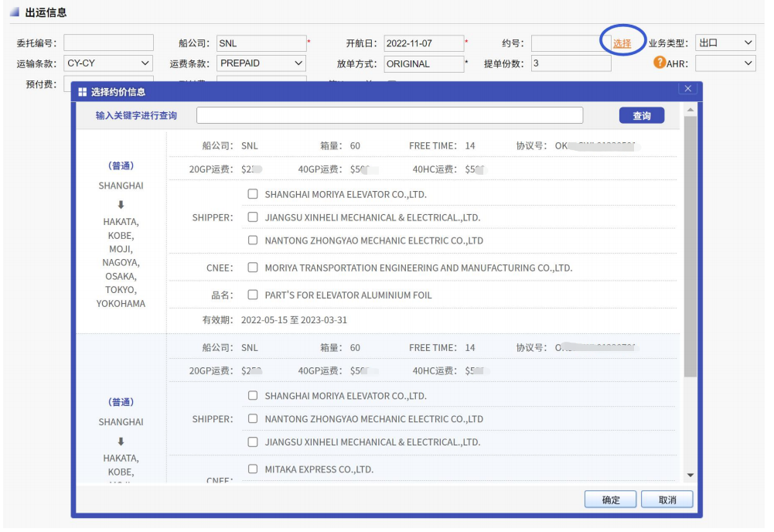Tick NANTONG ZHONGYAO MECHANIC checkbox in second agreement block
The width and height of the screenshot is (774, 532).
point(253,418)
